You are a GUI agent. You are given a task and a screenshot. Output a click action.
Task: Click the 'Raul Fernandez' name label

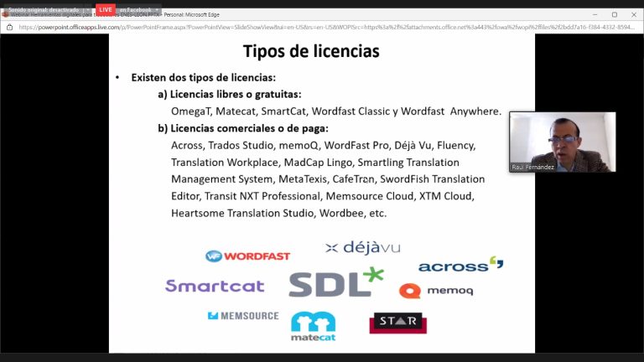533,167
